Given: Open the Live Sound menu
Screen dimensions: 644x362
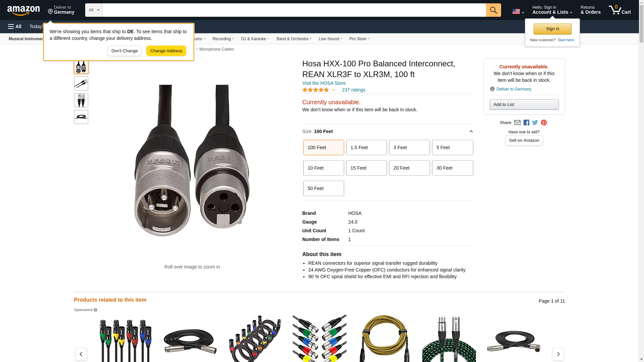Looking at the screenshot, I should 330,39.
